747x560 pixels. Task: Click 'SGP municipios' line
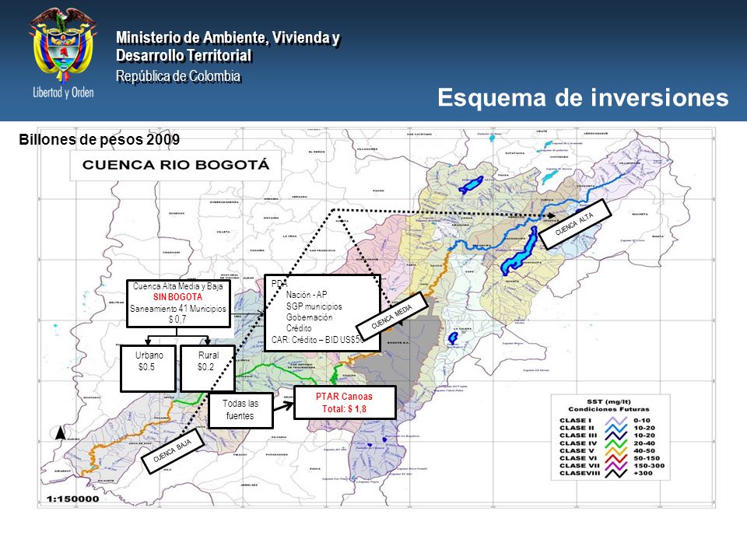point(314,306)
